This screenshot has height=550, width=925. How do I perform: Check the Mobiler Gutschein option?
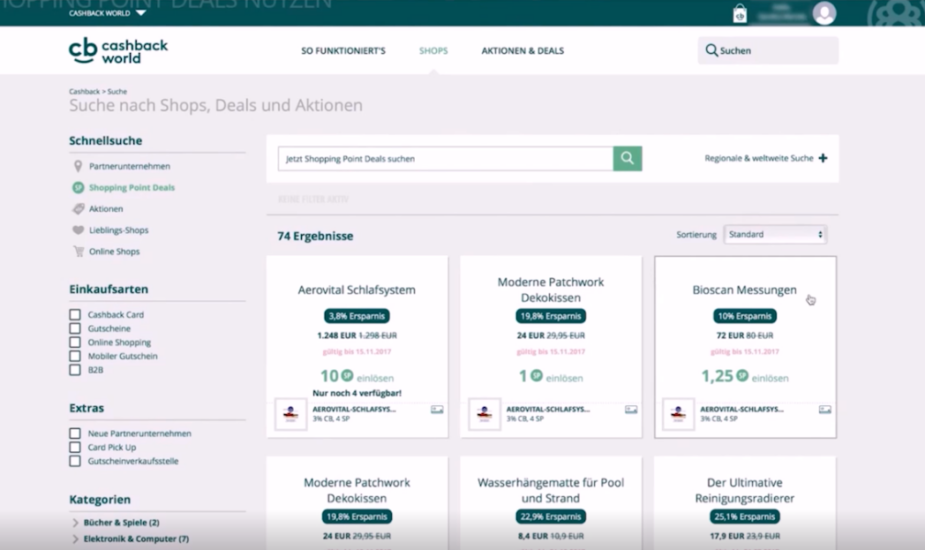pyautogui.click(x=75, y=356)
